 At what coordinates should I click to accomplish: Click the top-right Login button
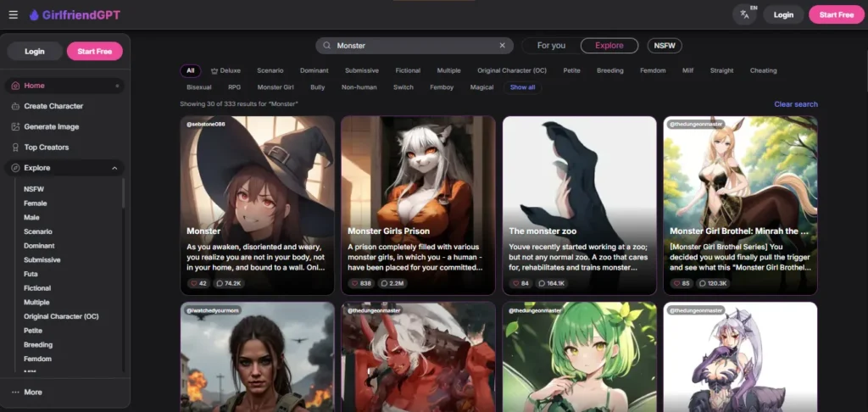783,15
